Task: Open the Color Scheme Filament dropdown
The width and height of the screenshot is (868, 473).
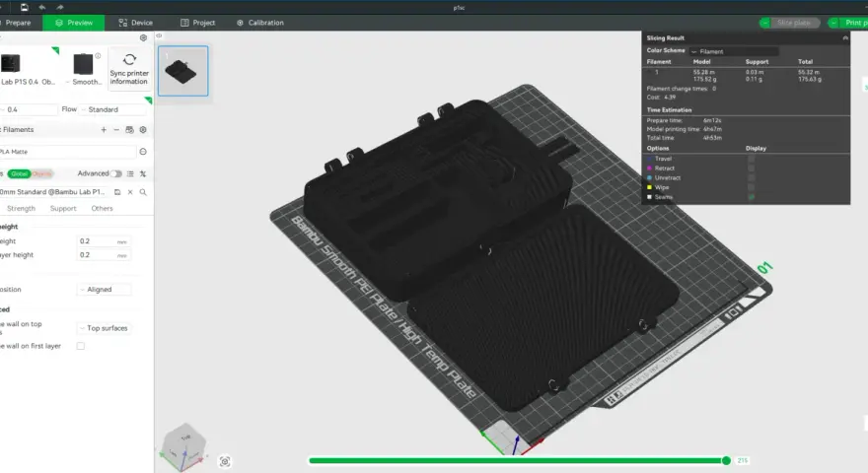Action: tap(734, 51)
